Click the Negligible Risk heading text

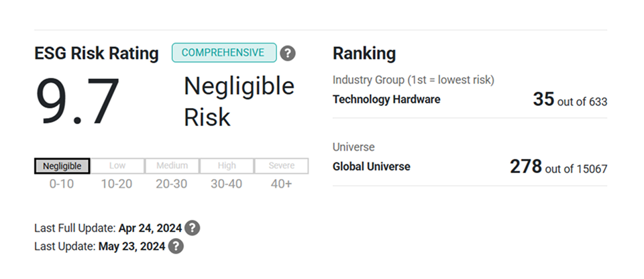click(x=239, y=101)
